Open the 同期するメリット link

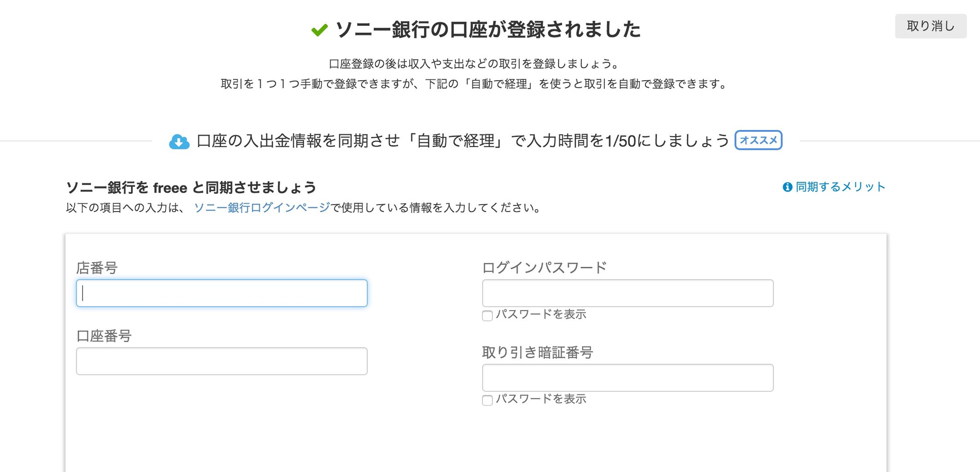click(840, 187)
